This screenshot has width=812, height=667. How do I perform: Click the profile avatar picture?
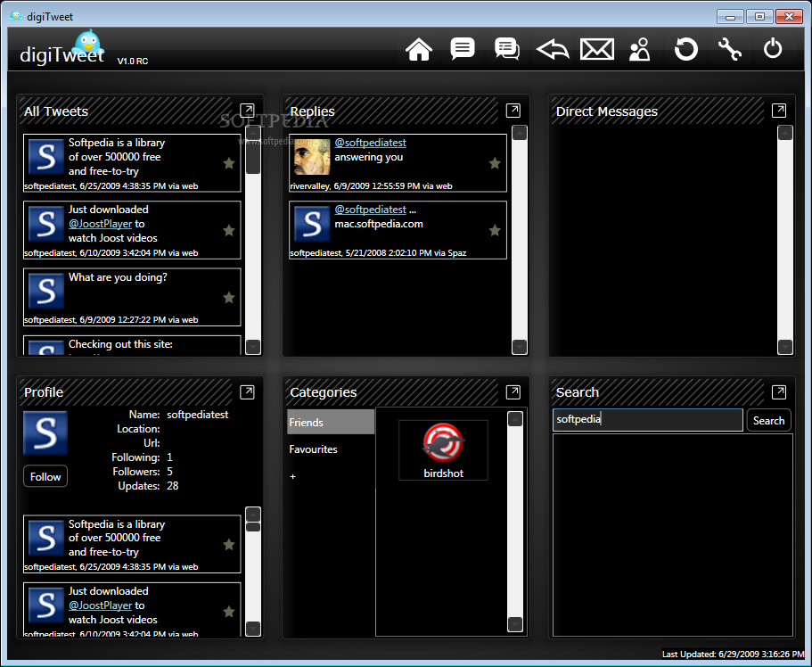coord(45,433)
